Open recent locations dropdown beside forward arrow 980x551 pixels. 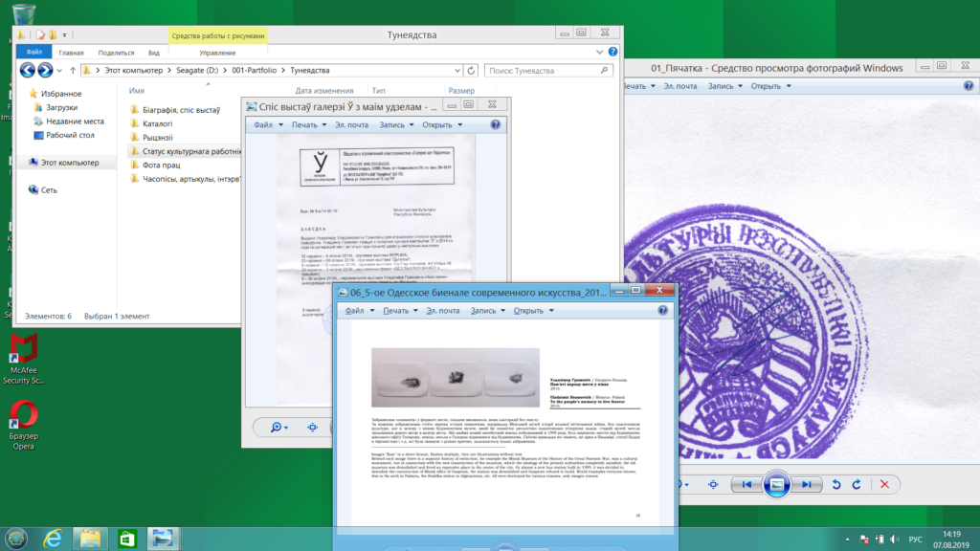59,71
